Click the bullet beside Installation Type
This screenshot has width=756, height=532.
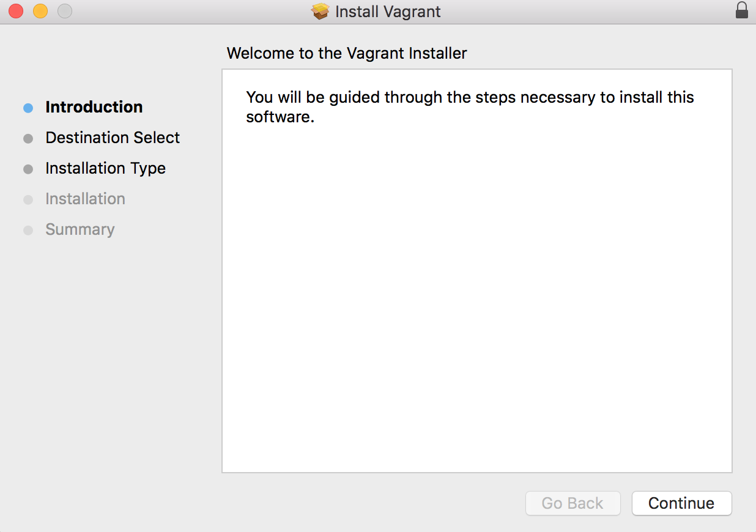click(x=28, y=169)
